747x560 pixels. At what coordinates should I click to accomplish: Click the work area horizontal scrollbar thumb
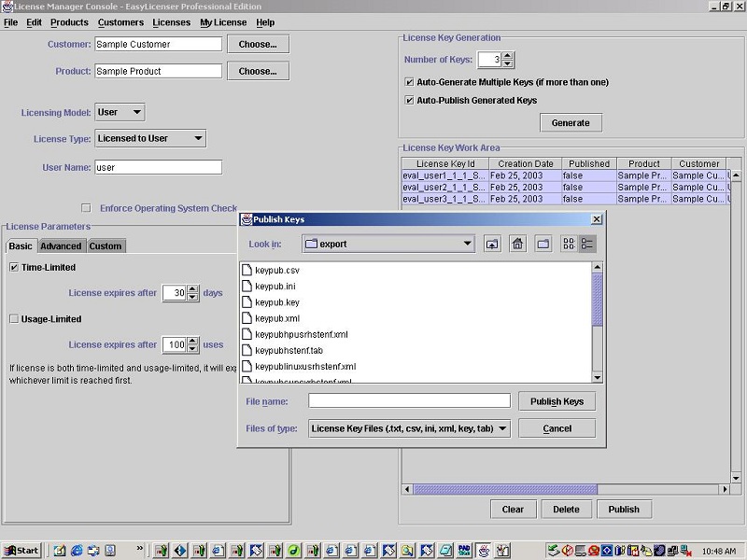[505, 489]
